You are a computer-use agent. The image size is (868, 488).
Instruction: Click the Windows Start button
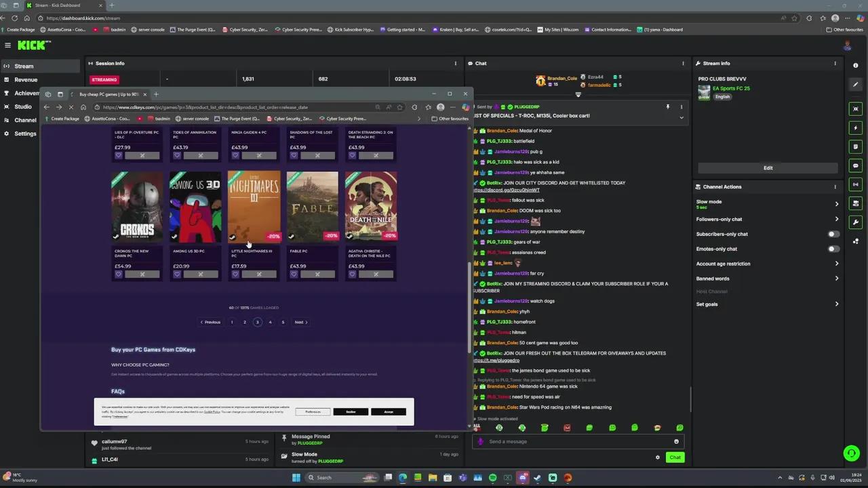(296, 478)
